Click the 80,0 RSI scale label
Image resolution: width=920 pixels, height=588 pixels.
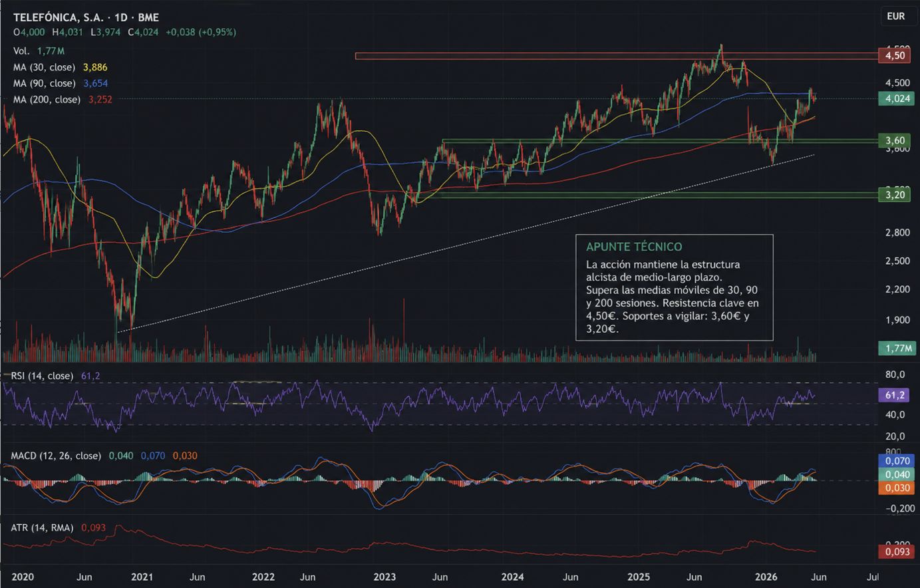(x=895, y=374)
